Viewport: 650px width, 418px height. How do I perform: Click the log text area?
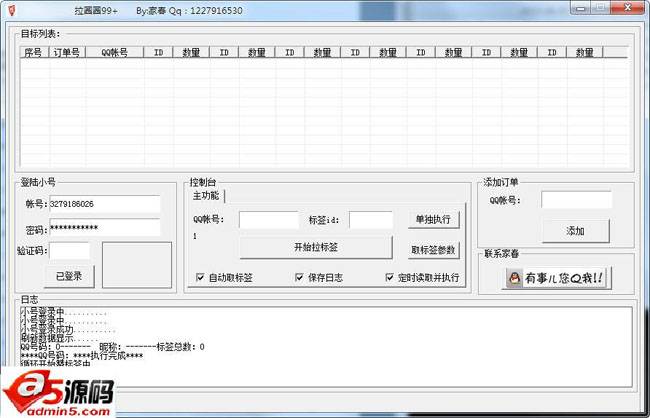326,347
